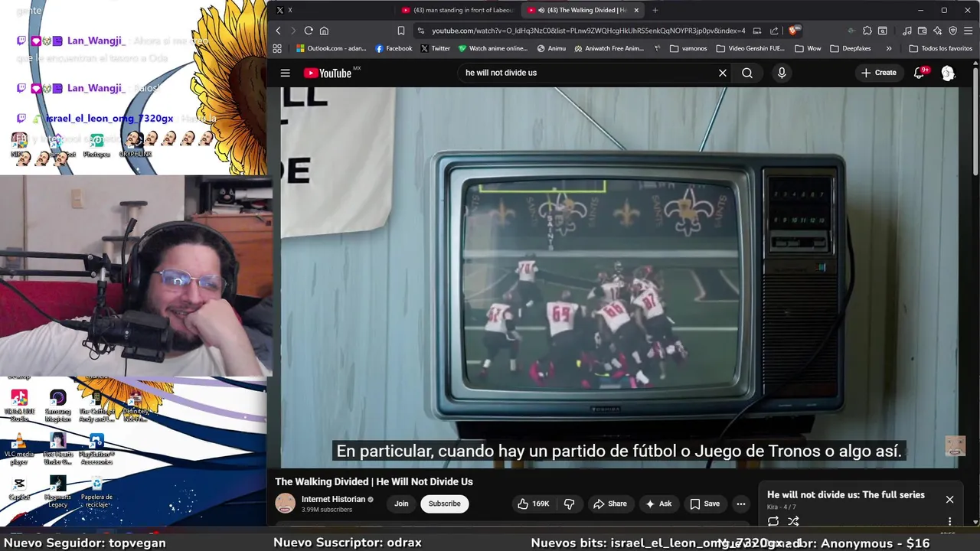Open YouTube notifications bell

click(x=919, y=73)
